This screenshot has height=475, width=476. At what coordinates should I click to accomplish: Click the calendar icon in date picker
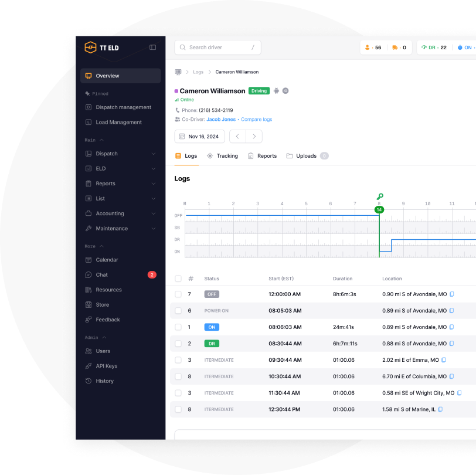click(x=182, y=137)
